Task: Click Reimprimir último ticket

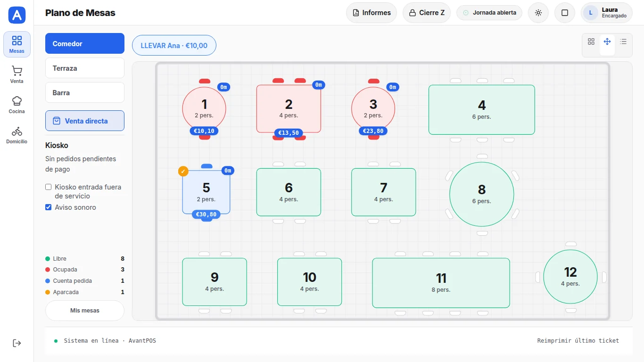Action: (x=578, y=341)
